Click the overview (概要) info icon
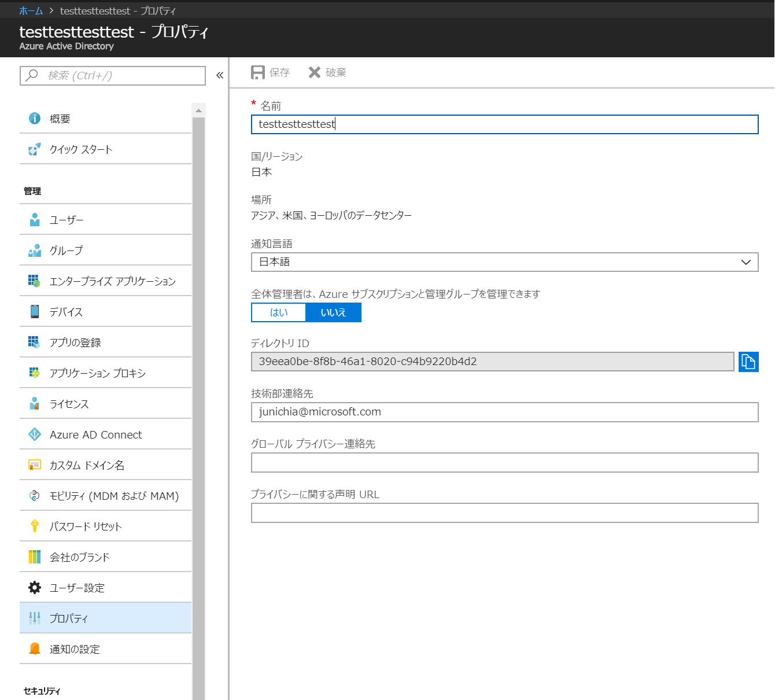The image size is (775, 700). tap(35, 119)
